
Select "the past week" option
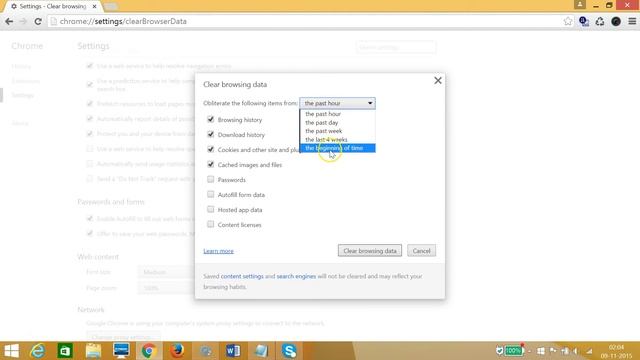click(338, 131)
